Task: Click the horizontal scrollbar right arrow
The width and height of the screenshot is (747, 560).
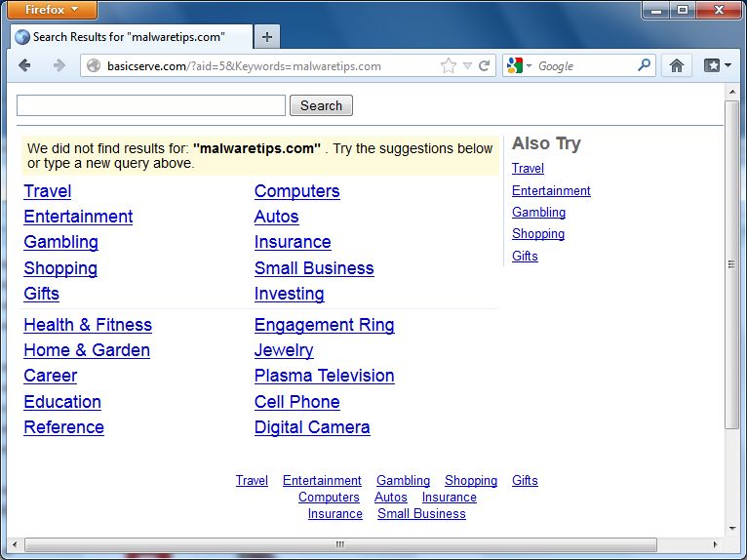Action: tap(715, 544)
